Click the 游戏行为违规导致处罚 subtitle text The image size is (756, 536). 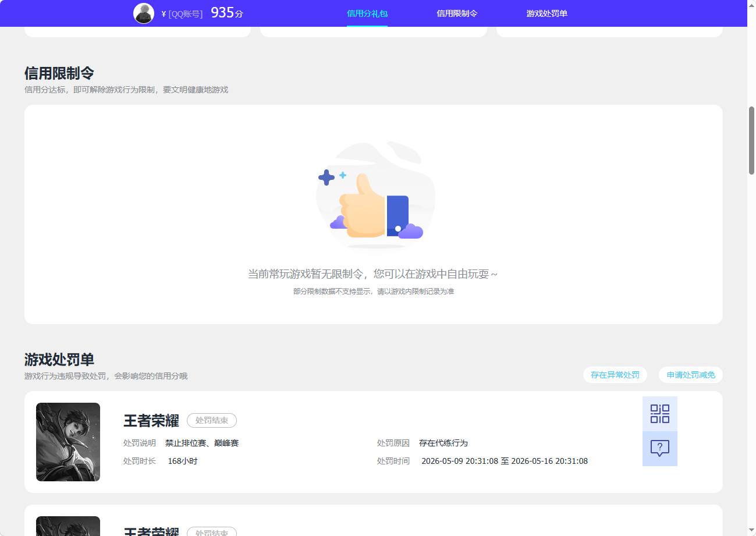[106, 376]
